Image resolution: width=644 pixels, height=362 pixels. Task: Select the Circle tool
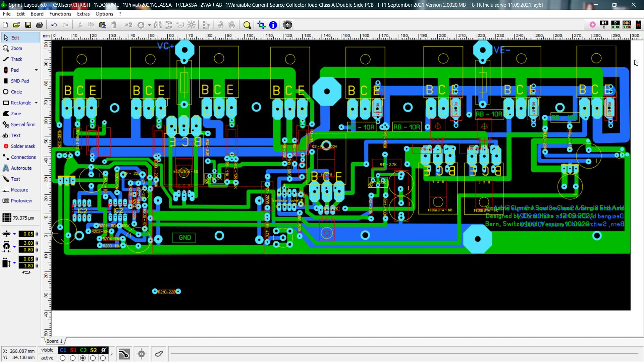(x=20, y=92)
